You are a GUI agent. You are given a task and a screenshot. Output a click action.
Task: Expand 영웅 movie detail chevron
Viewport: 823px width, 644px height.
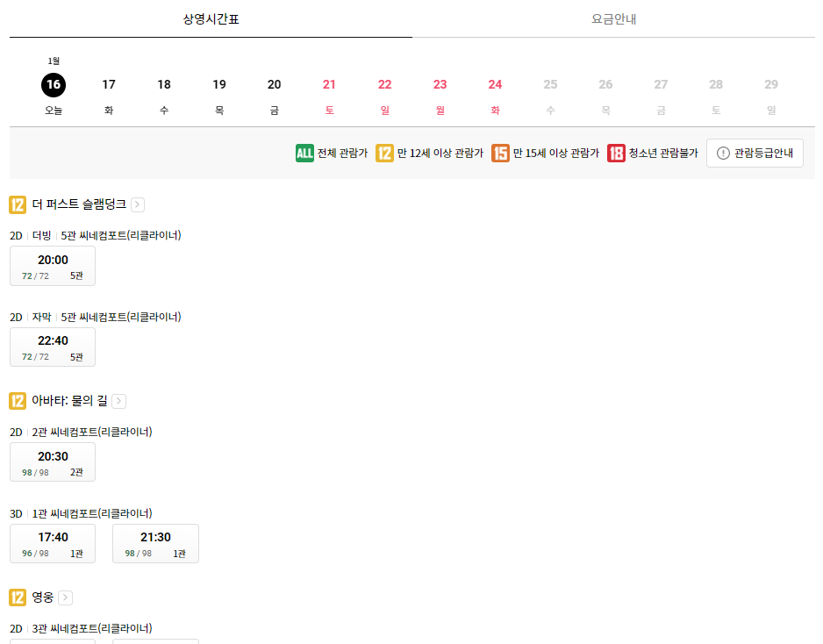coord(65,597)
